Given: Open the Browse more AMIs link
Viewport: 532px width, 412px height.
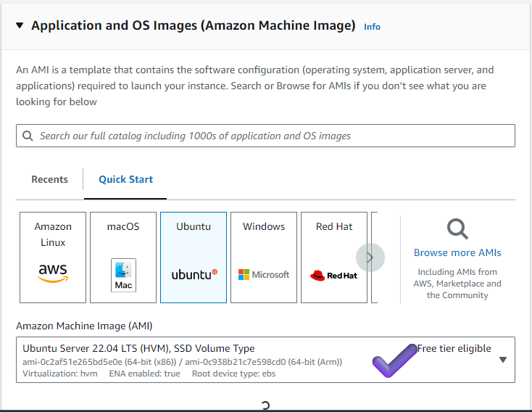Looking at the screenshot, I should click(x=457, y=252).
